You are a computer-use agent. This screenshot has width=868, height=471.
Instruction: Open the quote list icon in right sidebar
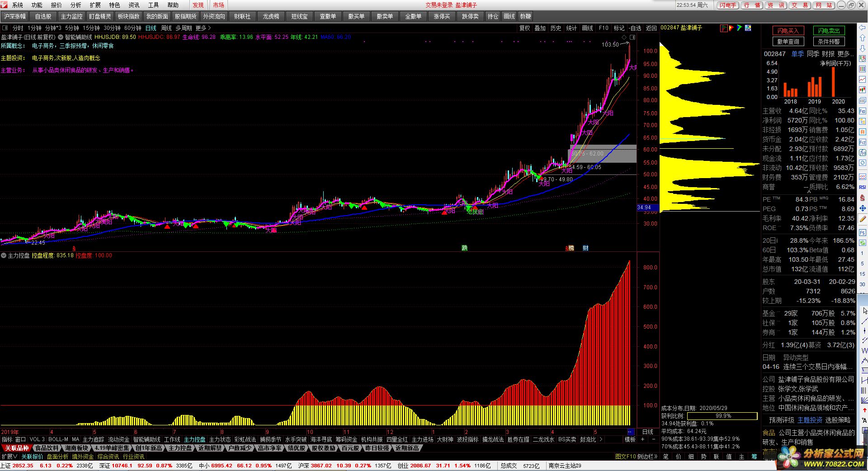[x=863, y=59]
